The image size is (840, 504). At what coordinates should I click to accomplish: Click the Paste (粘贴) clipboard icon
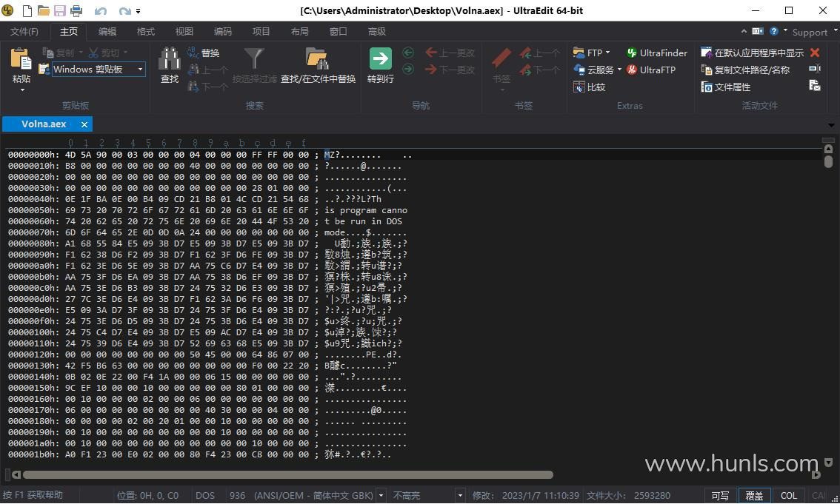click(21, 59)
